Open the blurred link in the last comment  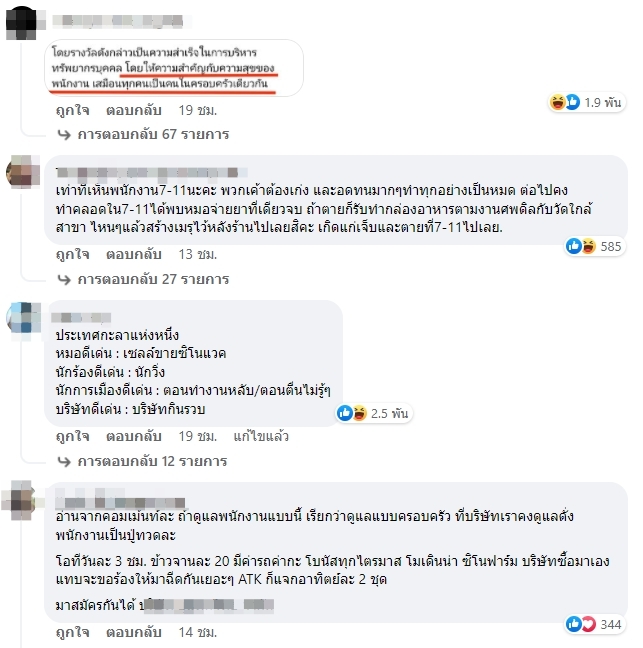207,605
